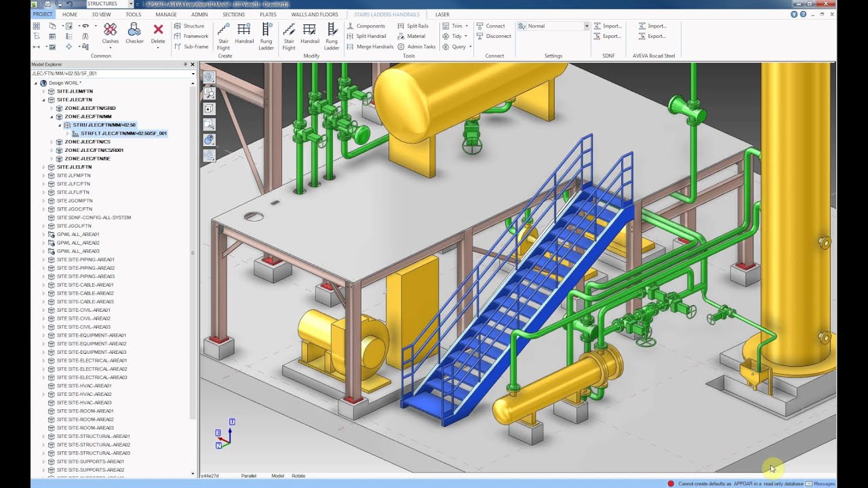Select SITE SITE-HVAC-AREA02 in tree

pyautogui.click(x=84, y=394)
